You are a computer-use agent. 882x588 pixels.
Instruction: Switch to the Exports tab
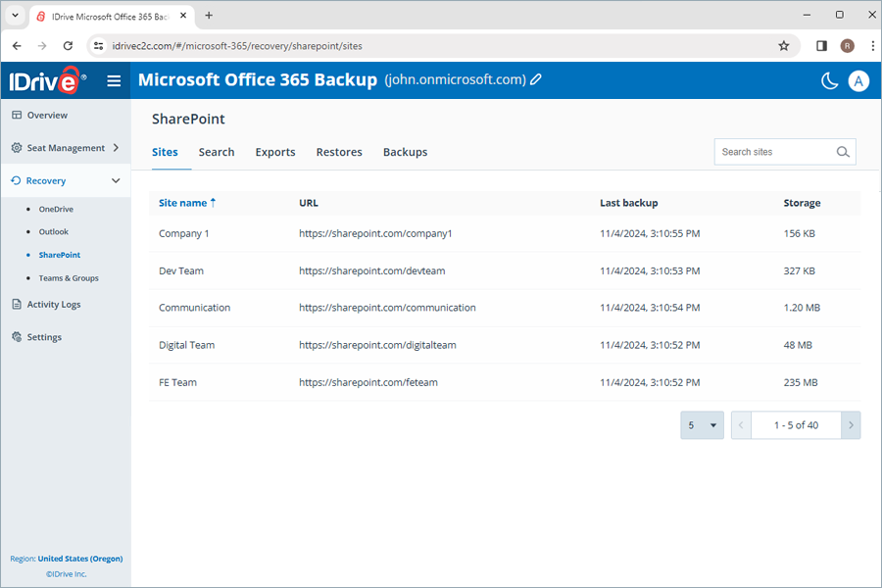coord(275,153)
